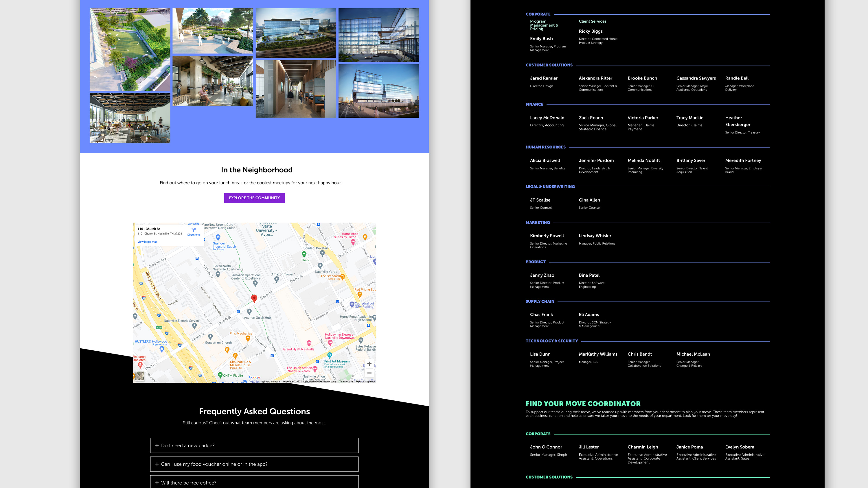
Task: Click the red location pin on Church St
Action: click(254, 298)
